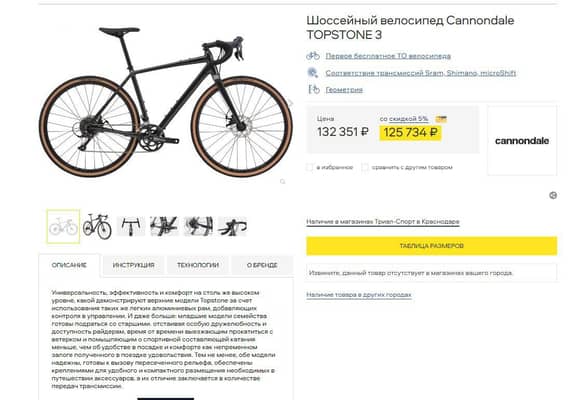Screen dimensions: 569x400
Task: Open the ИНСТРУКЦИЯ tab
Action: (134, 265)
